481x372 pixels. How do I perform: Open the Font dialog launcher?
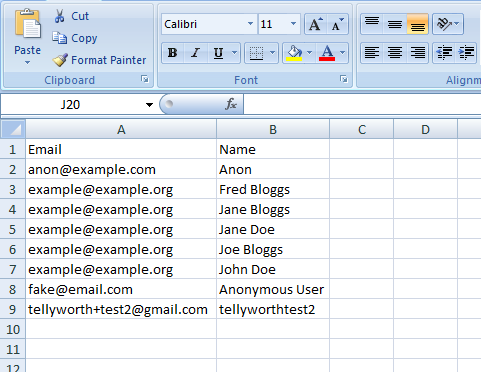tap(344, 79)
